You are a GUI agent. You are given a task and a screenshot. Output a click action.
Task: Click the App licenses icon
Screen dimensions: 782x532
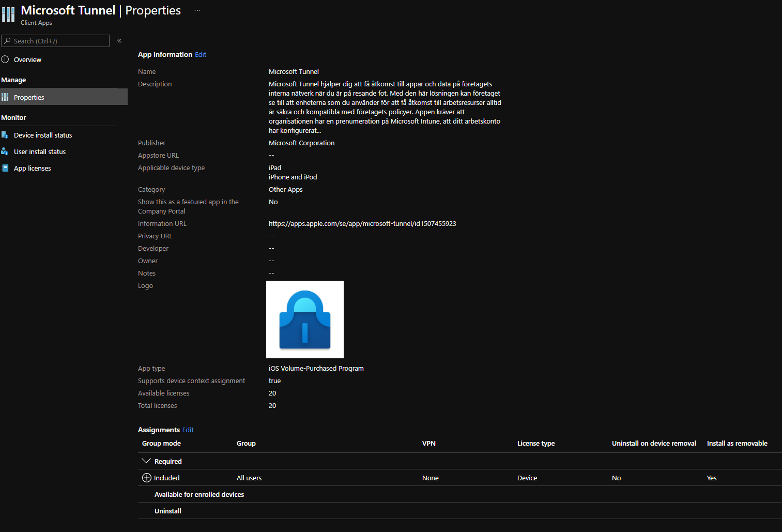(x=5, y=168)
